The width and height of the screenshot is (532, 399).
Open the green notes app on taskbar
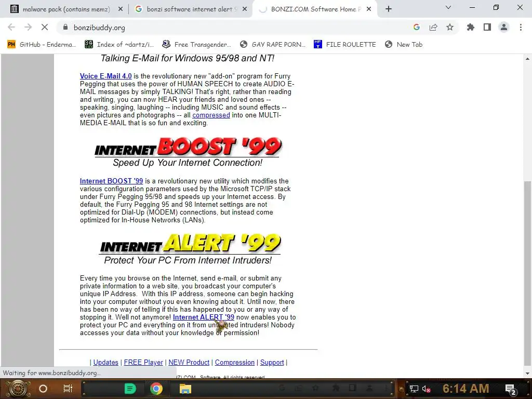pos(130,389)
